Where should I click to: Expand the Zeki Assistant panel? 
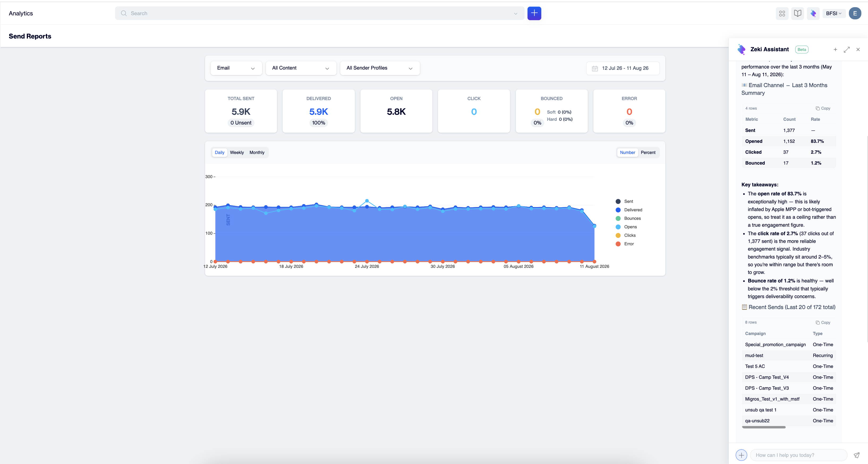(846, 49)
